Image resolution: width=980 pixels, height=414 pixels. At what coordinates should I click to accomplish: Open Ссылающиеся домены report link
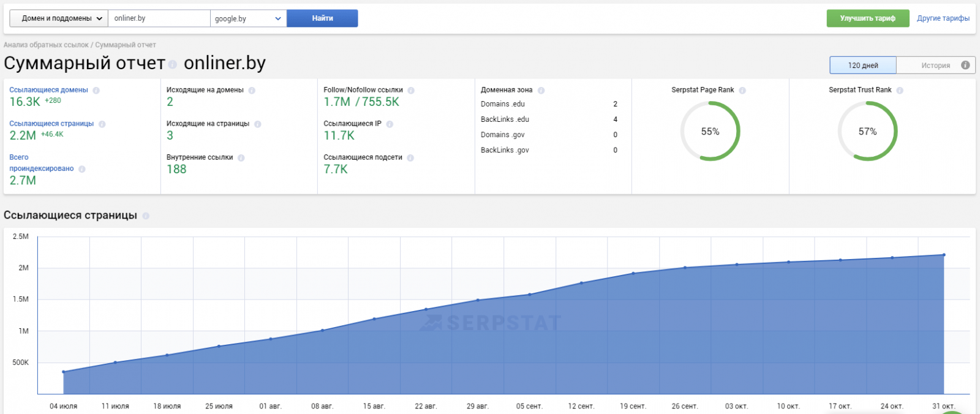pyautogui.click(x=49, y=90)
